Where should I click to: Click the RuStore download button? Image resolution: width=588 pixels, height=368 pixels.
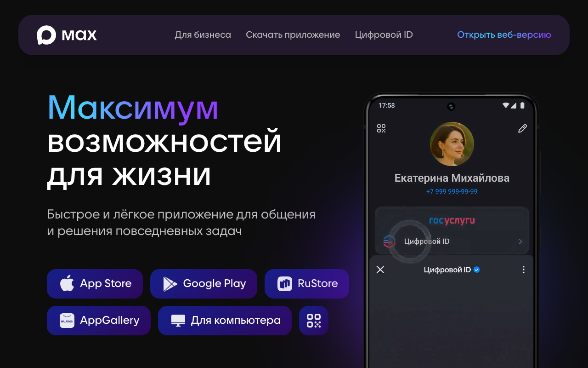click(x=306, y=284)
